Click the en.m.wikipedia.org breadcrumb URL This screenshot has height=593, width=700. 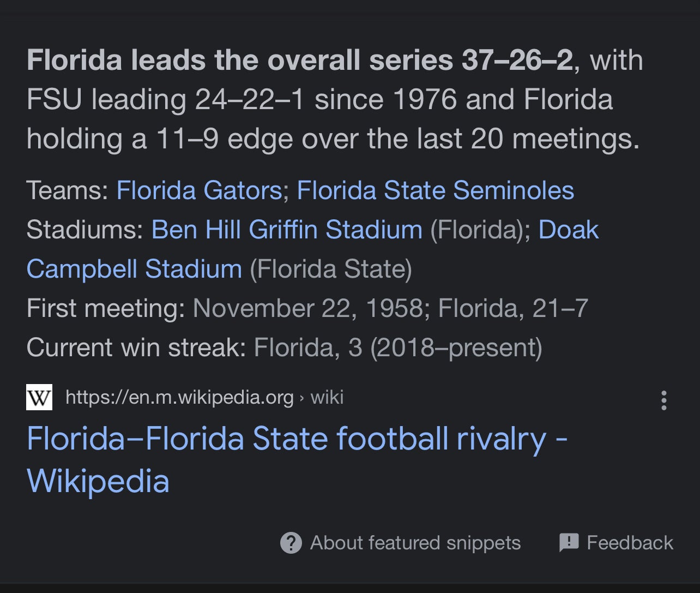pos(180,397)
